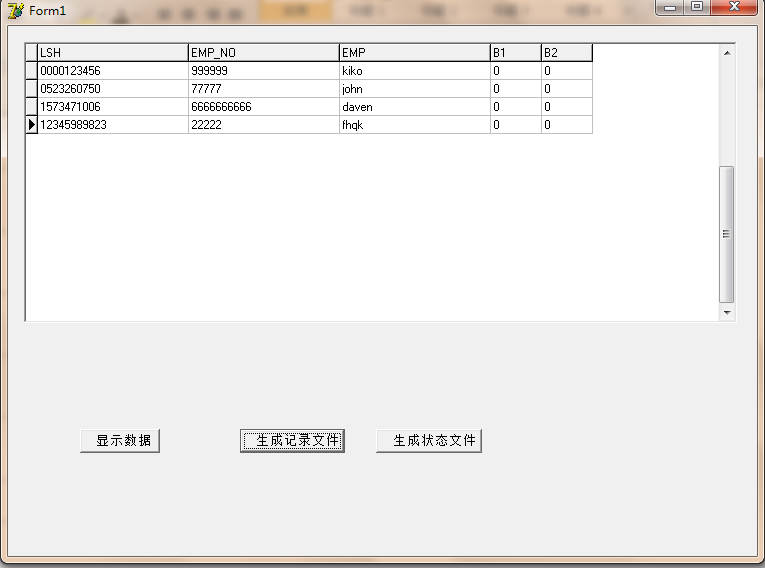This screenshot has height=568, width=765.
Task: Click the EMP cell daven
Action: pyautogui.click(x=415, y=107)
